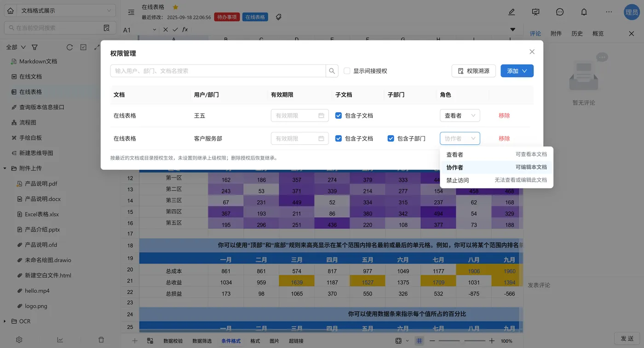Image resolution: width=644 pixels, height=348 pixels.
Task: Collapse the 附件上传 folder
Action: [x=5, y=168]
